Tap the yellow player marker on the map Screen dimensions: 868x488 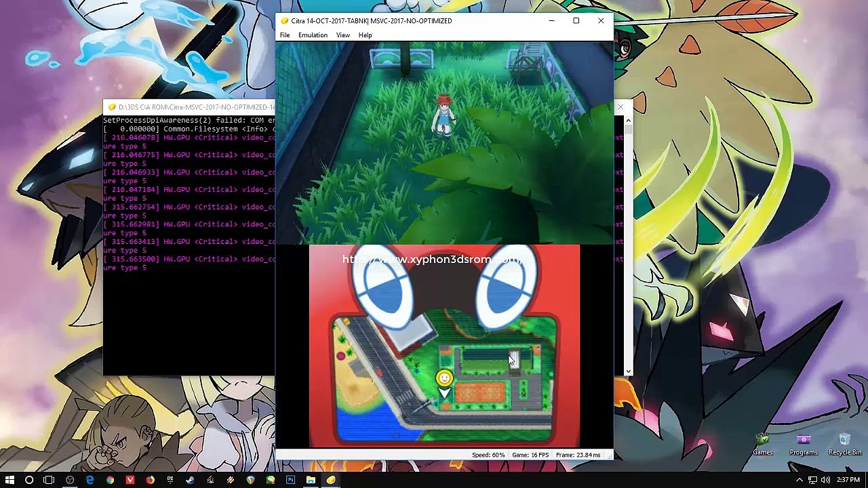point(444,378)
